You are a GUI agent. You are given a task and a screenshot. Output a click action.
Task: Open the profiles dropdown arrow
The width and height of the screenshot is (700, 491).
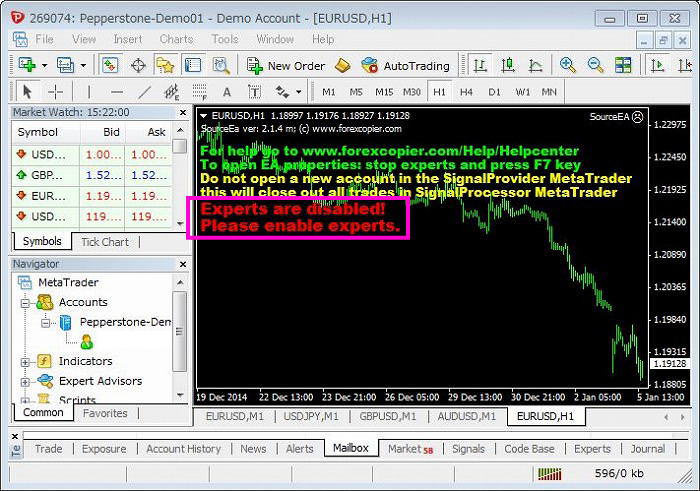click(x=82, y=66)
